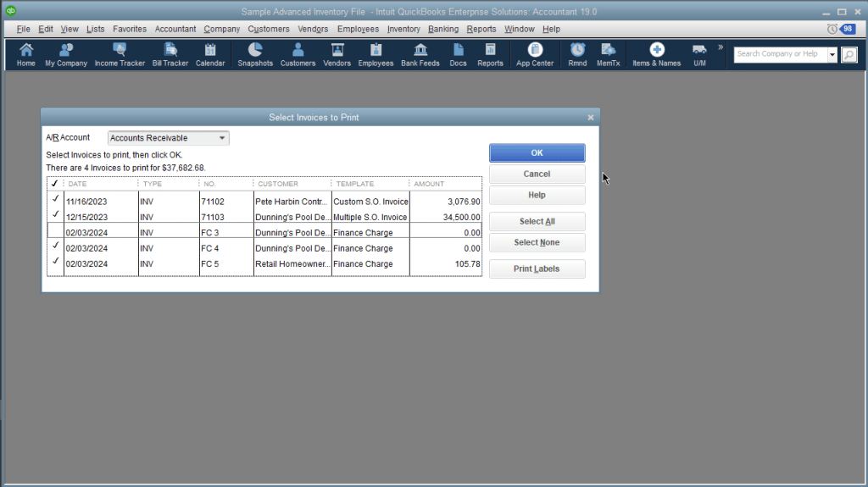Open the Employees center icon

[x=376, y=55]
